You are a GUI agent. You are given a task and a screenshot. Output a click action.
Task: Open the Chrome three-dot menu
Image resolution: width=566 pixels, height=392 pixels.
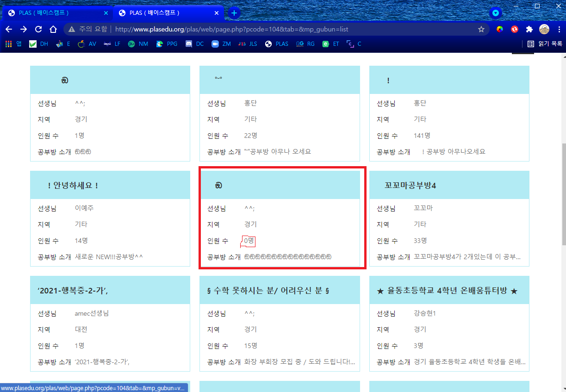pos(558,29)
